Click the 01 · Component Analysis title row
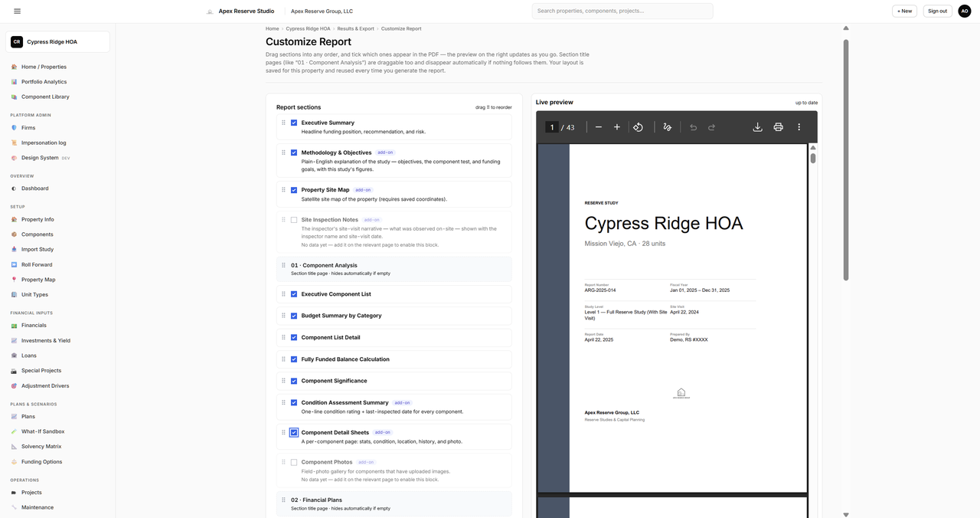Screen dimensions: 980x518 [x=394, y=269]
